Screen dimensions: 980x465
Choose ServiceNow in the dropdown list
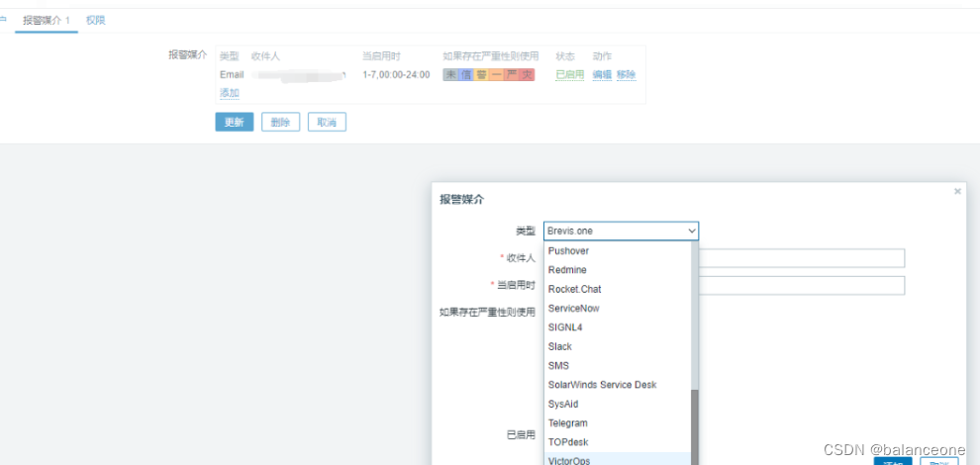617,308
